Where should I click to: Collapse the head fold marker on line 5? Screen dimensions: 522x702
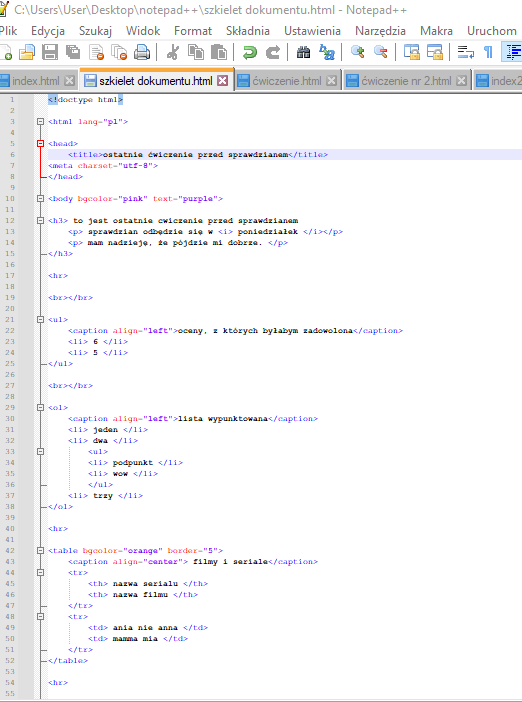[40, 143]
